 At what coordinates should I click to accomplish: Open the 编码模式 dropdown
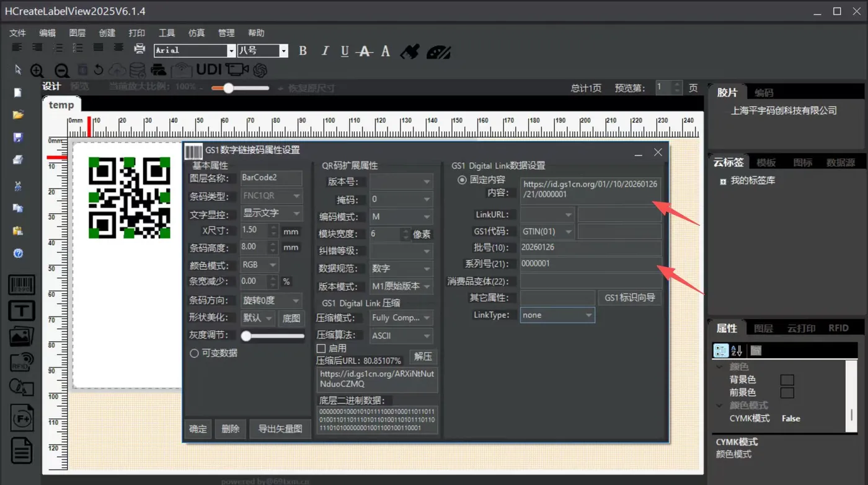coord(401,217)
